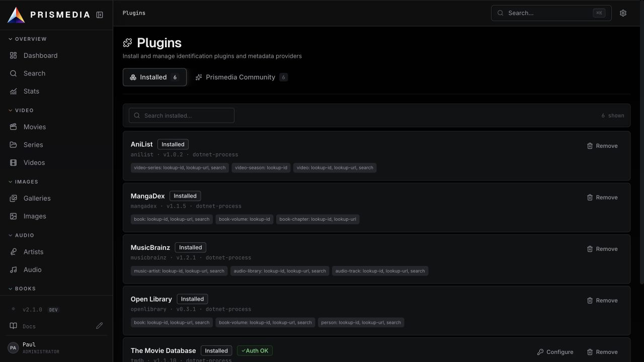The image size is (644, 362).
Task: Click the '6 shown' count label
Action: (613, 116)
